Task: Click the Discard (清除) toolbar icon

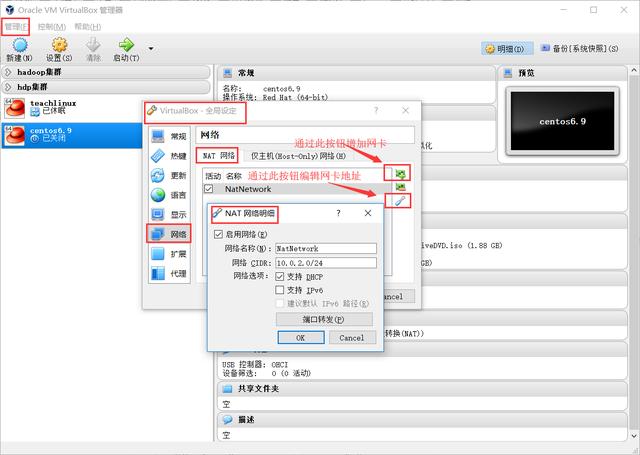Action: point(93,50)
